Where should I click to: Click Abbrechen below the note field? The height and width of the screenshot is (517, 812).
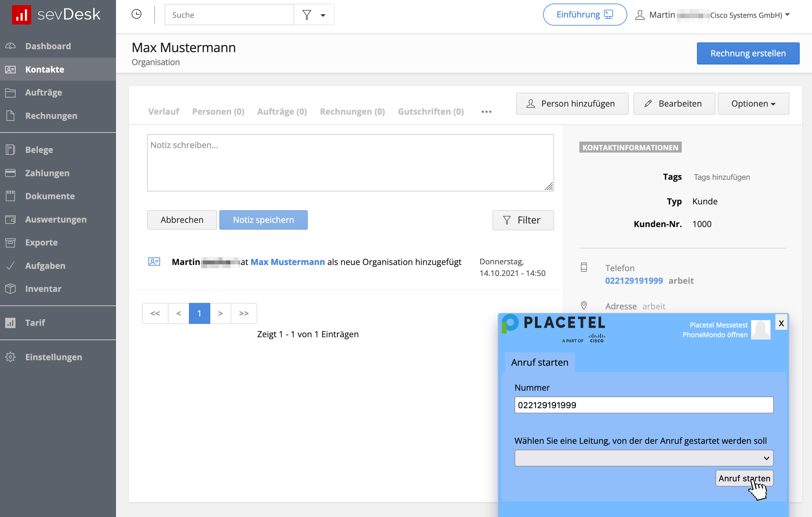pyautogui.click(x=182, y=220)
